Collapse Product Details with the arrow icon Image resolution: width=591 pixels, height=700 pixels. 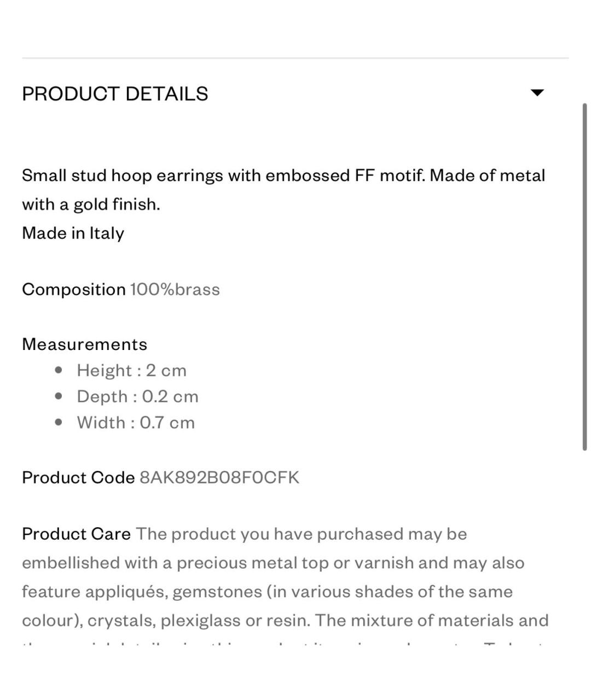point(537,92)
